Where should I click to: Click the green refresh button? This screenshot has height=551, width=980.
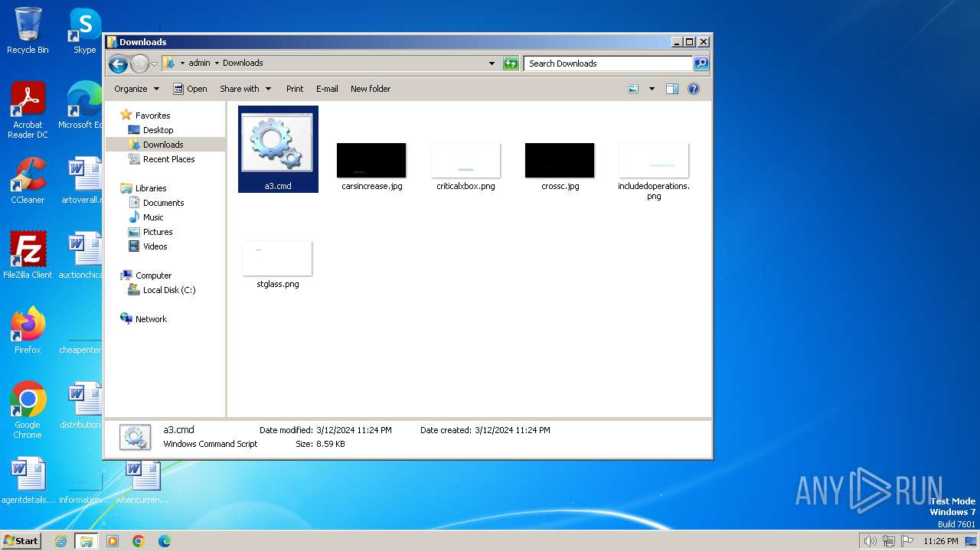click(511, 64)
